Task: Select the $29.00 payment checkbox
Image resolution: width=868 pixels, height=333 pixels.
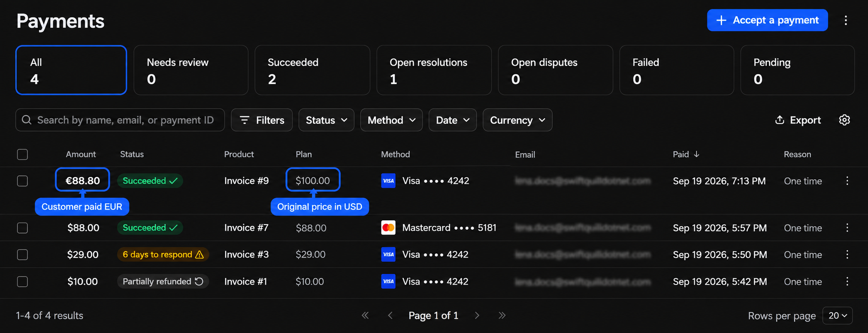Action: click(22, 255)
